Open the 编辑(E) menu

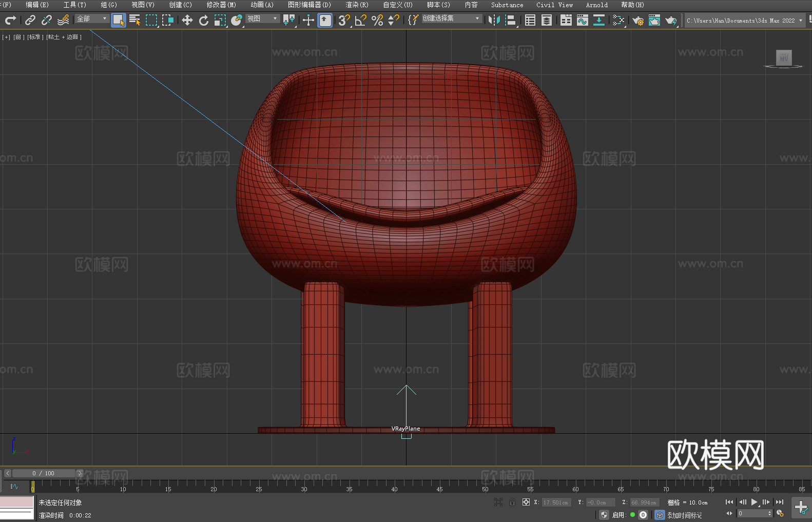37,5
